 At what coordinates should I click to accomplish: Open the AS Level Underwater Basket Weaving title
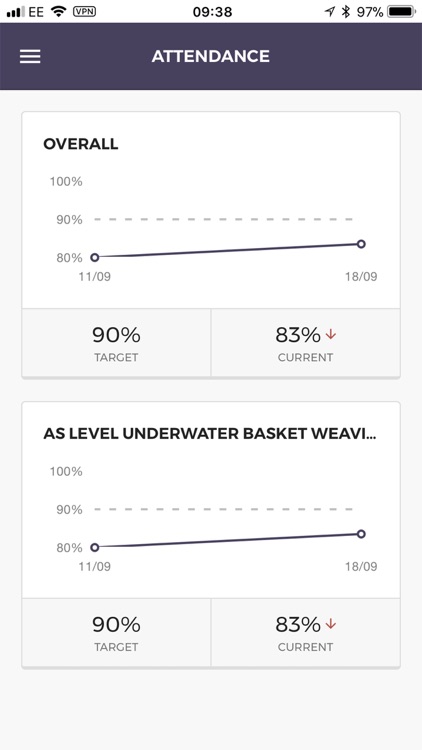pyautogui.click(x=210, y=433)
